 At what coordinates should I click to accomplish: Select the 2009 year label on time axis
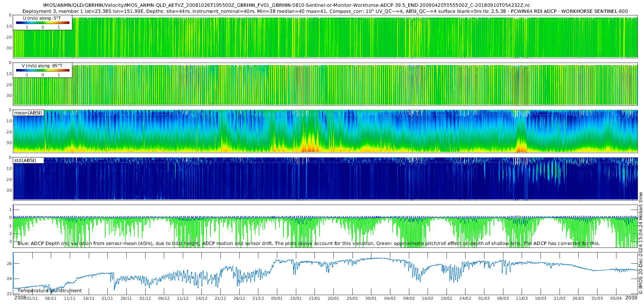pos(631,298)
